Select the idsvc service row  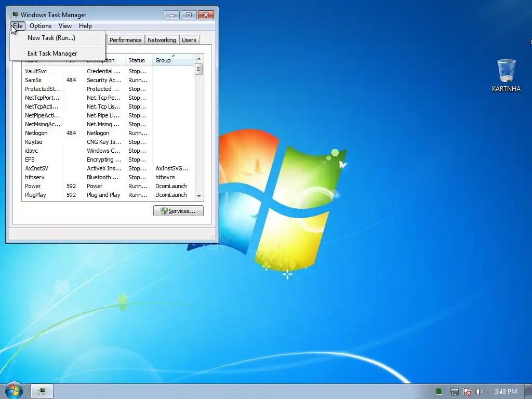pyautogui.click(x=108, y=151)
